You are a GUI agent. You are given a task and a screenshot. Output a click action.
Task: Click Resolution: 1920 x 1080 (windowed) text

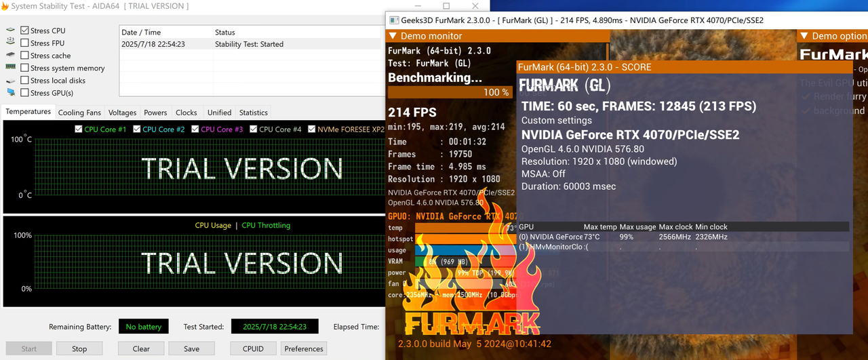click(599, 161)
